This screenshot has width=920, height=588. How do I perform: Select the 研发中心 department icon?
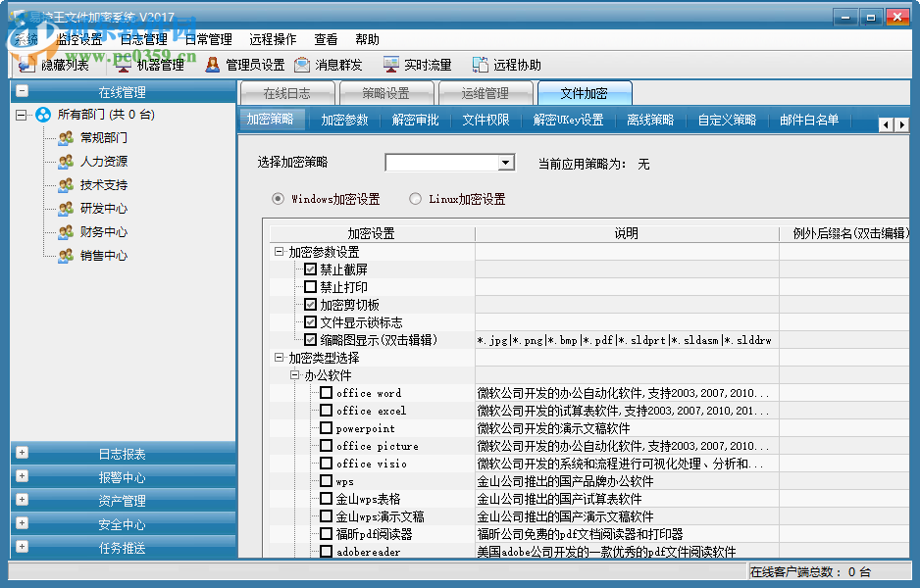click(66, 208)
